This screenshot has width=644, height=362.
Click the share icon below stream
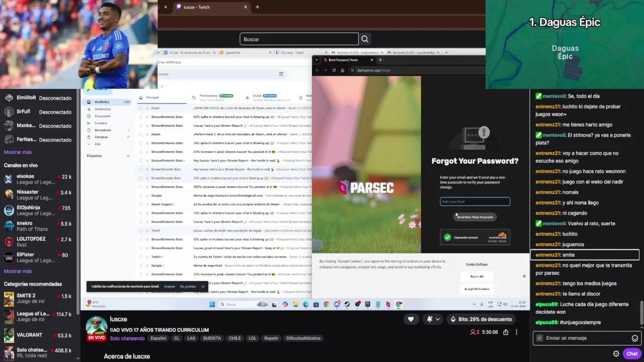coord(506,332)
